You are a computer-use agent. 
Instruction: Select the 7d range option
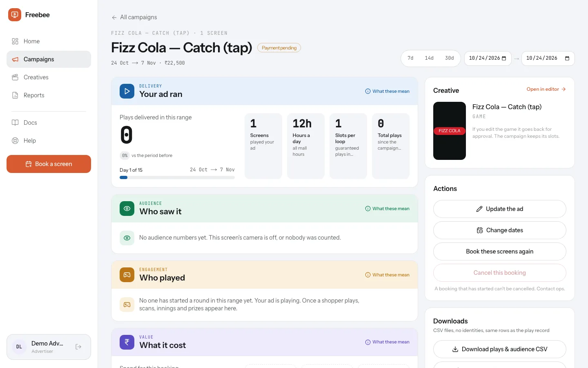[x=410, y=58]
